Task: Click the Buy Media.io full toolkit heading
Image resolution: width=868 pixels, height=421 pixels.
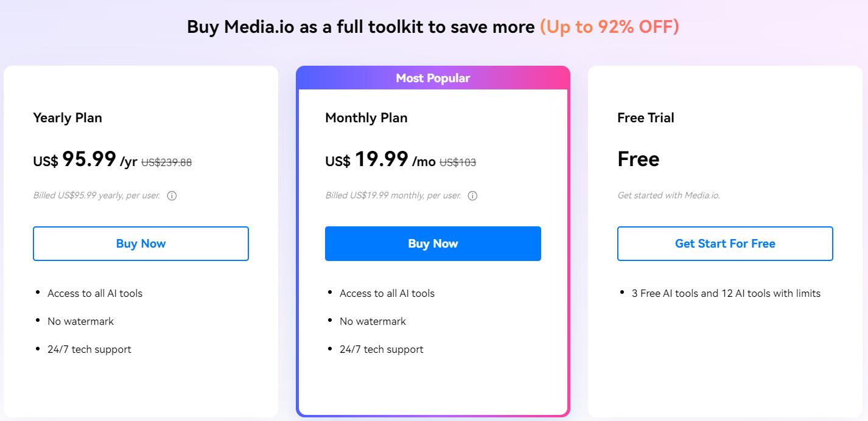Action: click(361, 27)
